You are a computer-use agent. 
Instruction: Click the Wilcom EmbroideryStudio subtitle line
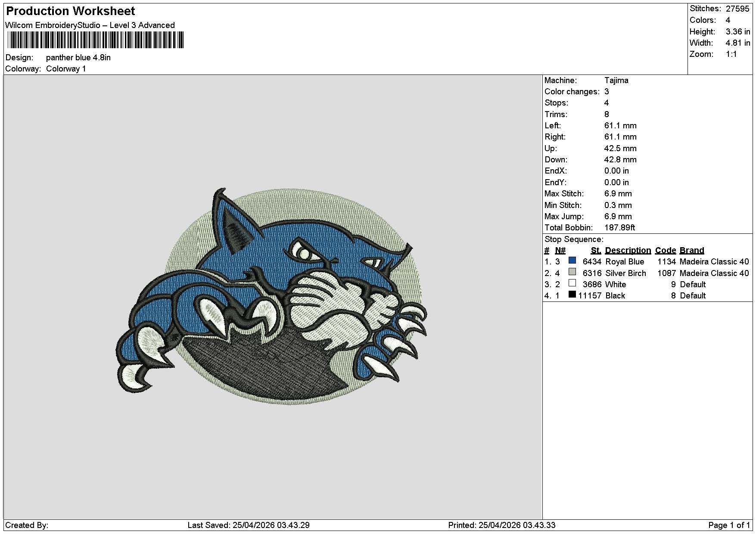pos(90,25)
